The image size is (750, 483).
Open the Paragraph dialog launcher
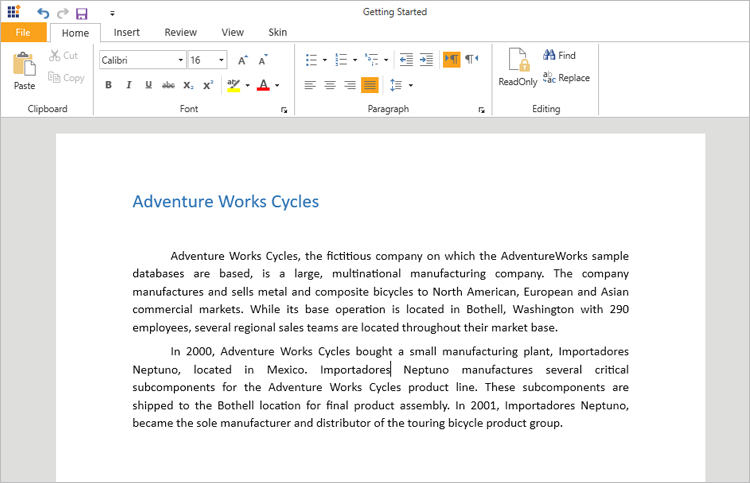tap(482, 109)
